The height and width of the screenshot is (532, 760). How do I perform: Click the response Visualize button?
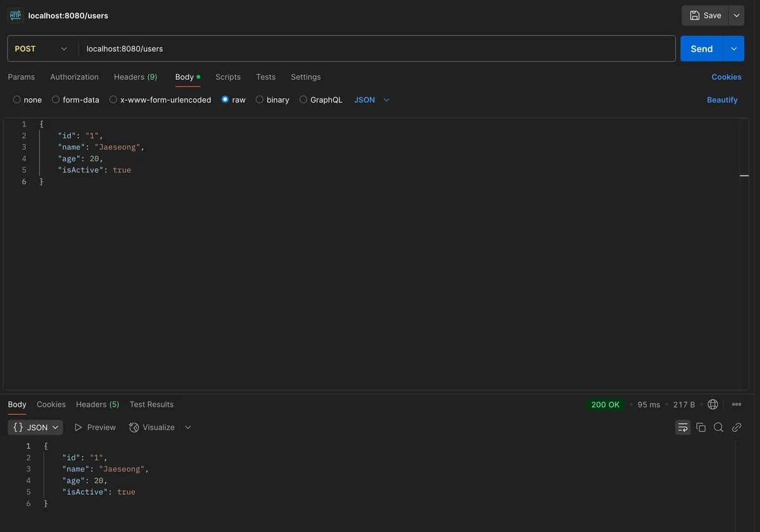pos(152,427)
